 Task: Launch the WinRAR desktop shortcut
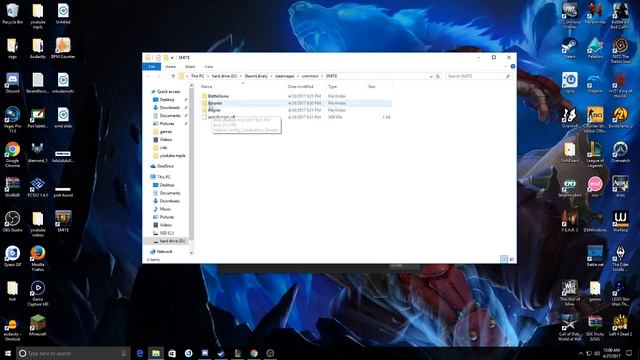pos(12,187)
